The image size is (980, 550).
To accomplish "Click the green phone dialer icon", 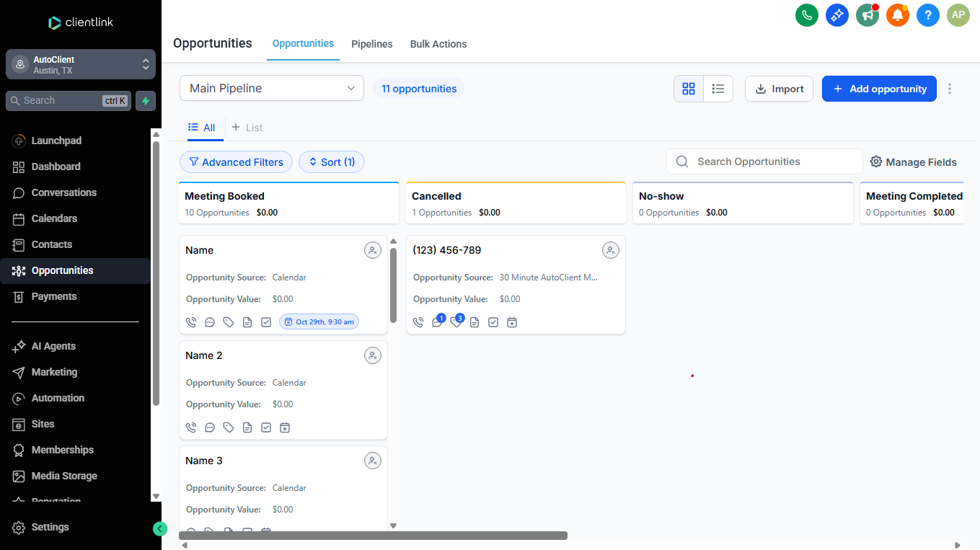I will tap(806, 14).
